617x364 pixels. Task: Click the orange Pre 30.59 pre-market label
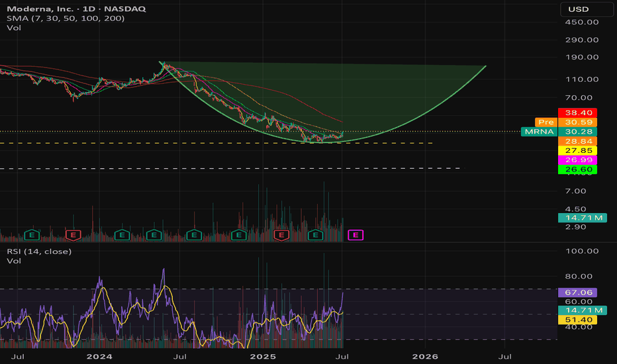(x=566, y=122)
